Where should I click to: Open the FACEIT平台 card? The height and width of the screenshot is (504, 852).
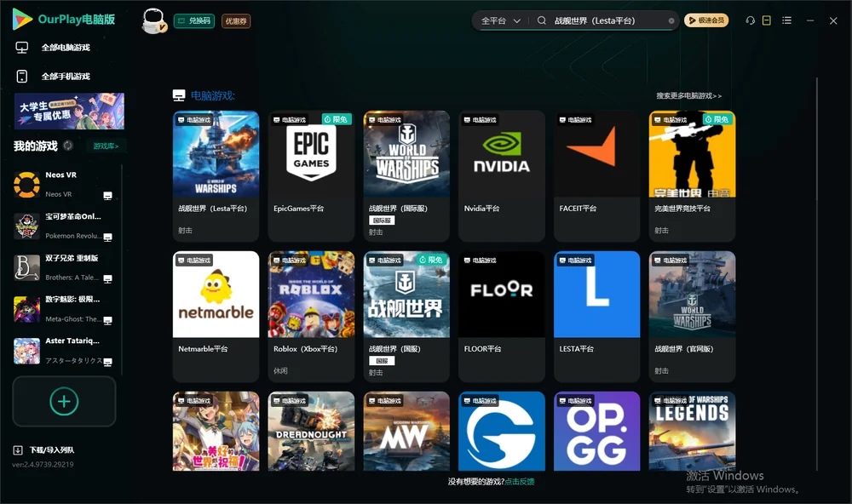pyautogui.click(x=596, y=176)
